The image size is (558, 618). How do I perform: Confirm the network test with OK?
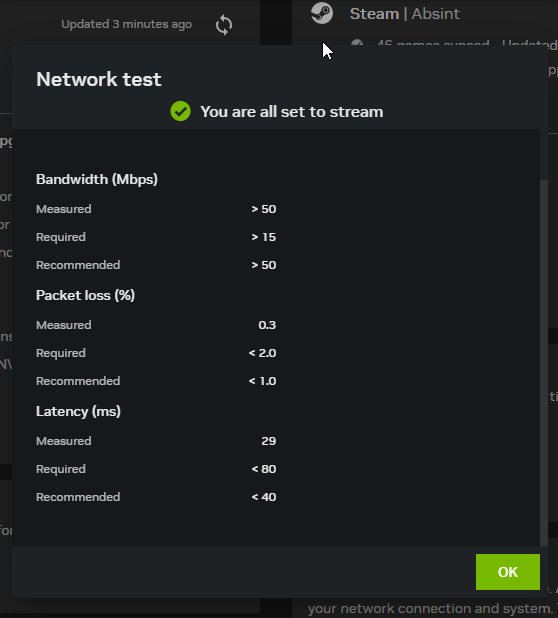508,572
